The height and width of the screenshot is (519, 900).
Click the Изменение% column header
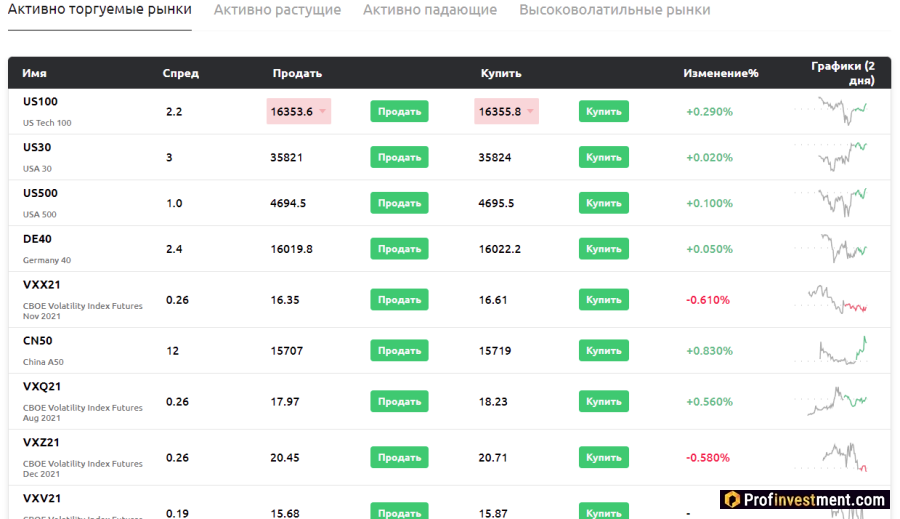[720, 73]
